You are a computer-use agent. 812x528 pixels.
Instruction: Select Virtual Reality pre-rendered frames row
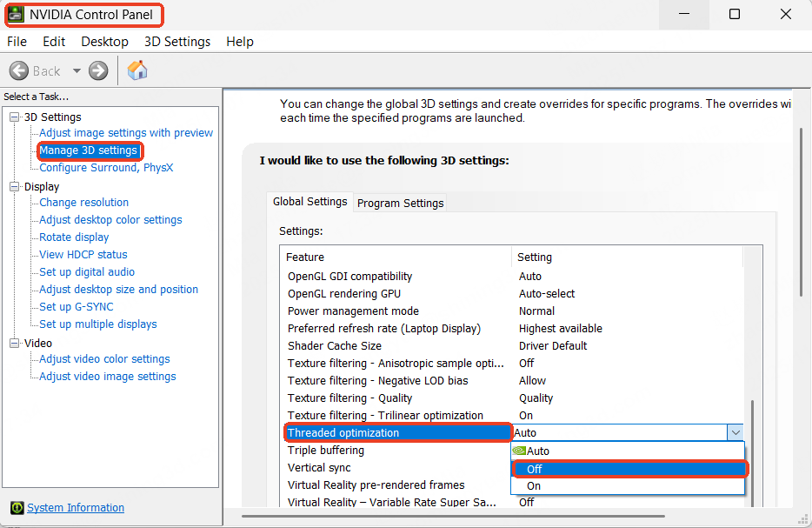(x=397, y=485)
